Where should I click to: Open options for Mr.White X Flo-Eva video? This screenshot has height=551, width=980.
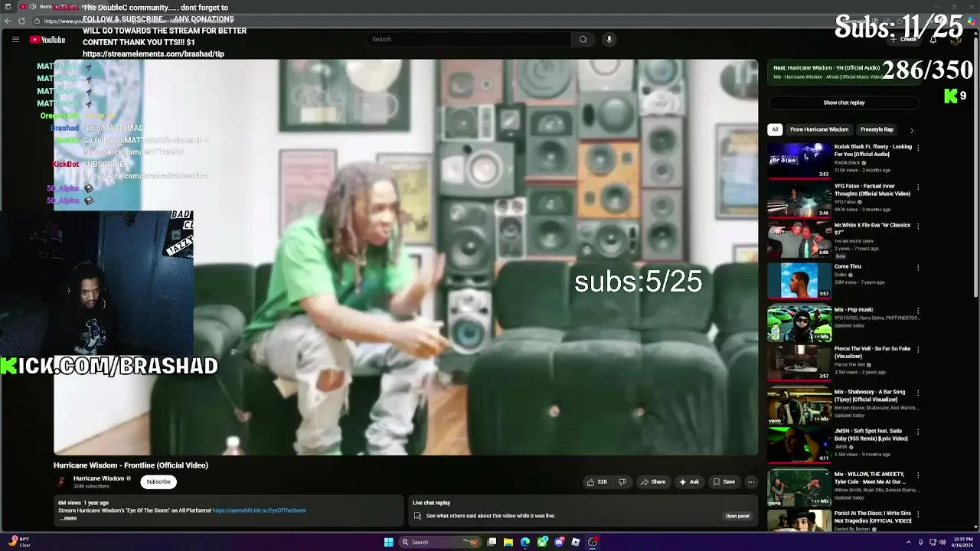918,227
